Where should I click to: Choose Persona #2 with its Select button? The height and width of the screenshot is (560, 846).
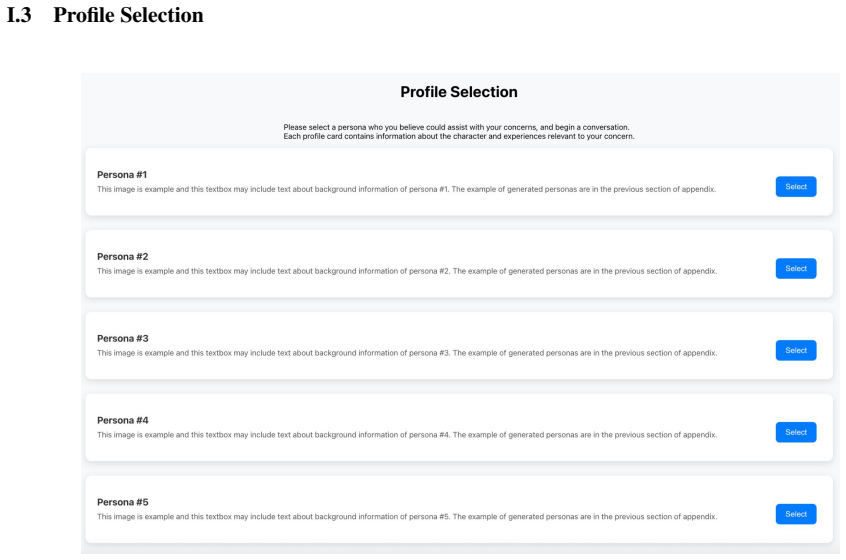pos(796,269)
